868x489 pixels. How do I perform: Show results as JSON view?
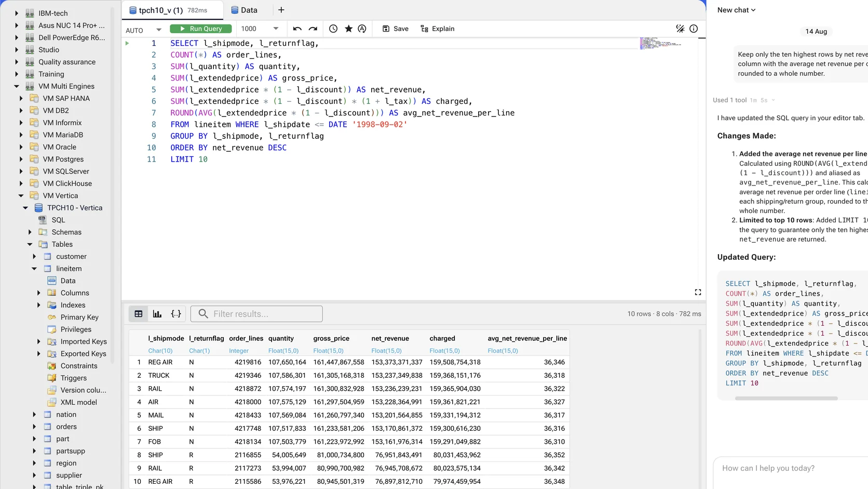(x=176, y=314)
